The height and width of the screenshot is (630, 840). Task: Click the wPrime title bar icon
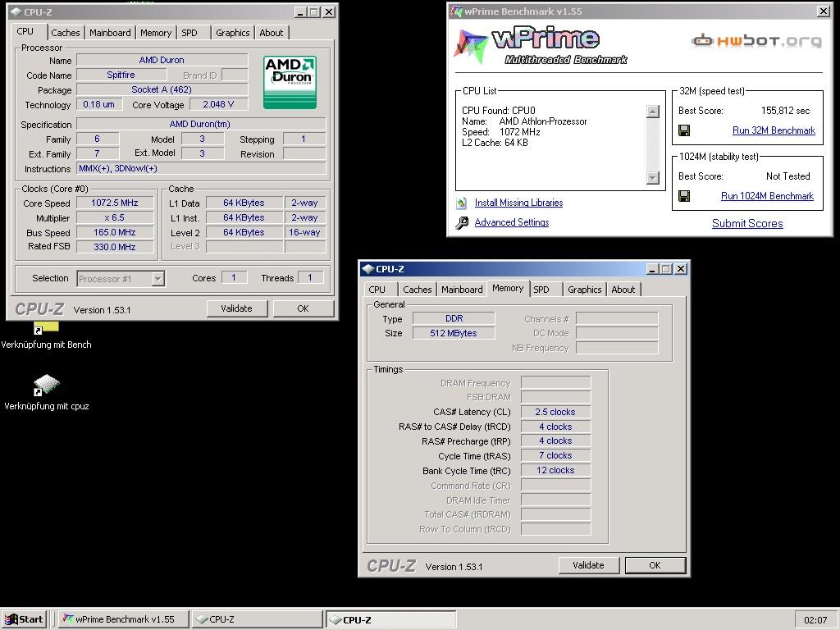456,11
